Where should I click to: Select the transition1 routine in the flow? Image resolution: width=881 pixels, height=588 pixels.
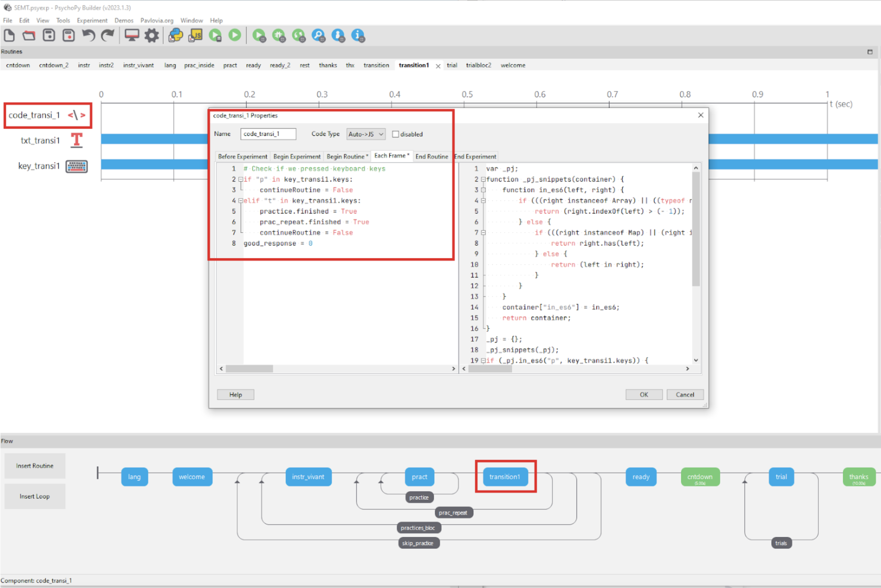click(x=505, y=477)
